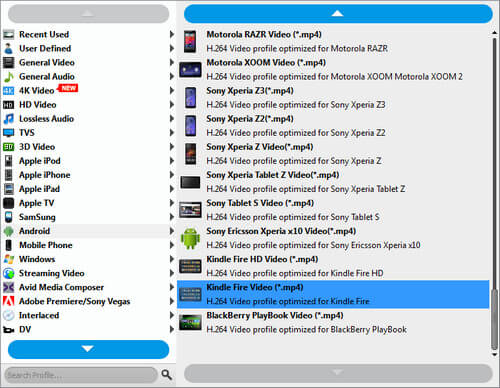The width and height of the screenshot is (500, 388).
Task: Open the Mobile Phone category
Action: (x=88, y=245)
